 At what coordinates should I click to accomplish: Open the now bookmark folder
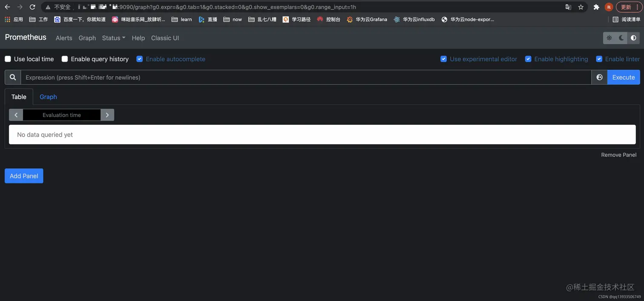tap(233, 20)
